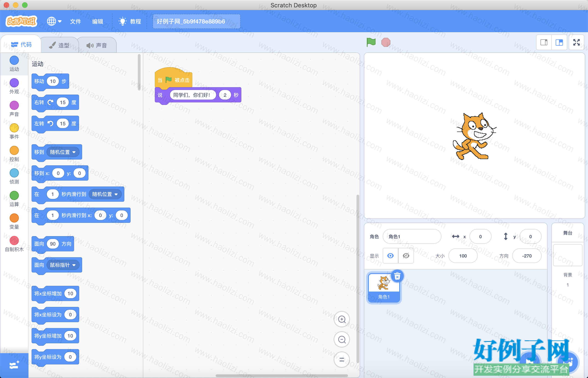Click clockwise arrow in 右转 block
The width and height of the screenshot is (588, 378).
pos(51,102)
